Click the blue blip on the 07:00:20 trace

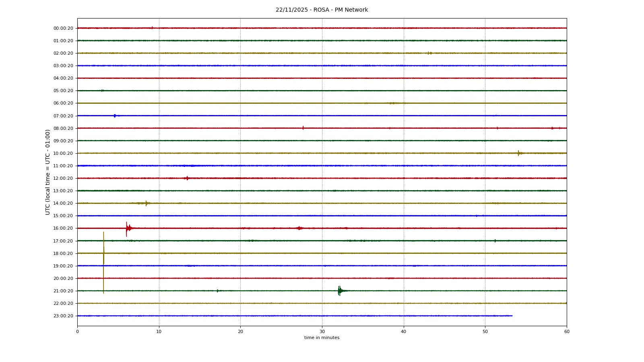(x=115, y=116)
